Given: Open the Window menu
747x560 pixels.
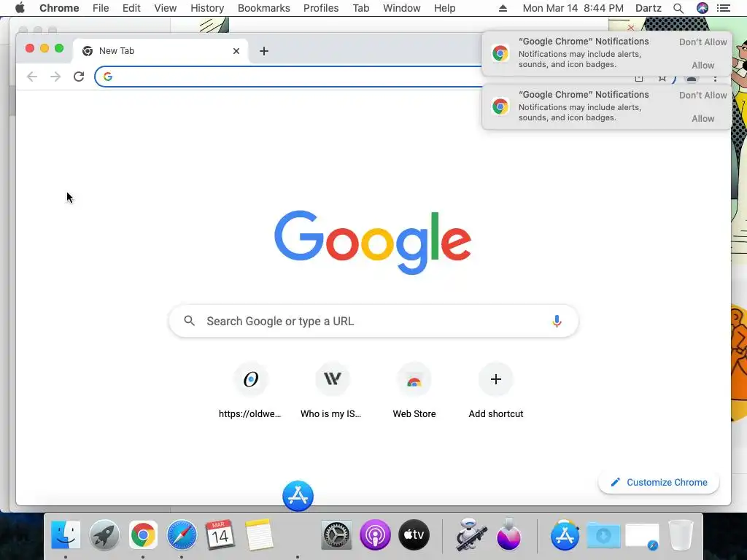Looking at the screenshot, I should tap(402, 8).
